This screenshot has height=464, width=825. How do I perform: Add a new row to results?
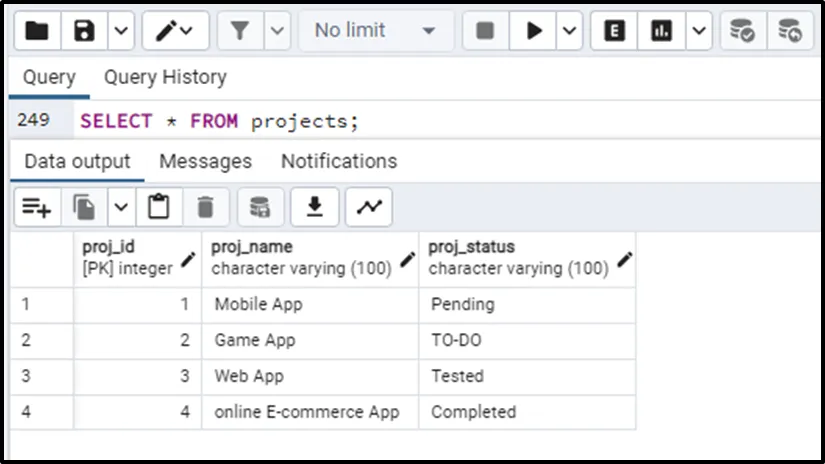pyautogui.click(x=37, y=207)
